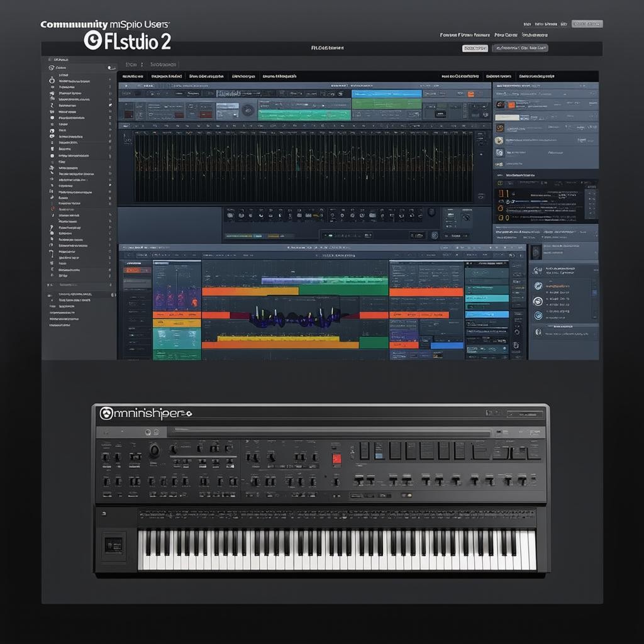The image size is (644, 644).
Task: Click the orange icon in the top right list
Action: click(x=510, y=104)
